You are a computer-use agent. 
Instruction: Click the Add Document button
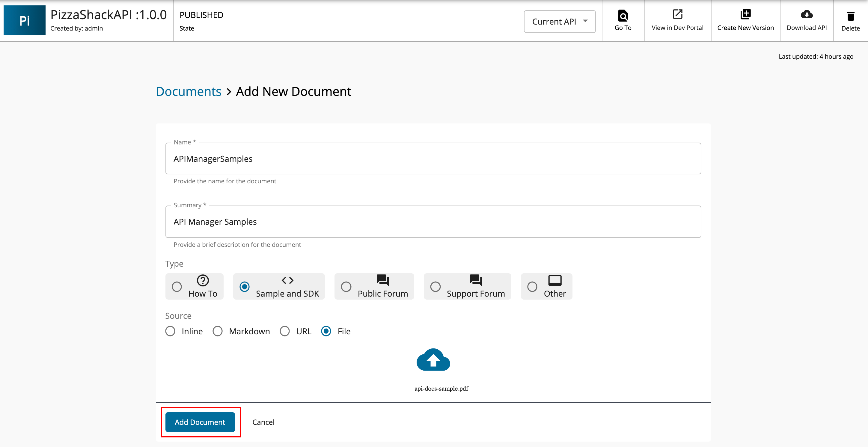(x=200, y=422)
